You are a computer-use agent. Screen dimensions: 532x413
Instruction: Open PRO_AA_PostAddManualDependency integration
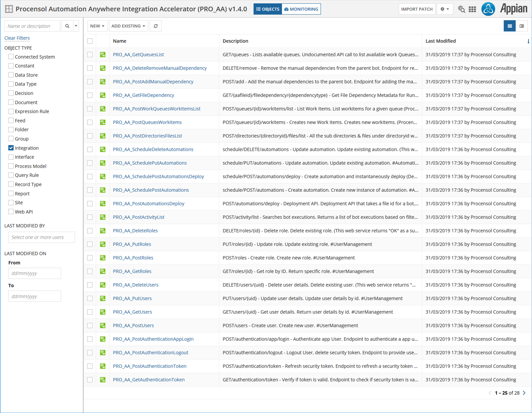click(x=153, y=82)
